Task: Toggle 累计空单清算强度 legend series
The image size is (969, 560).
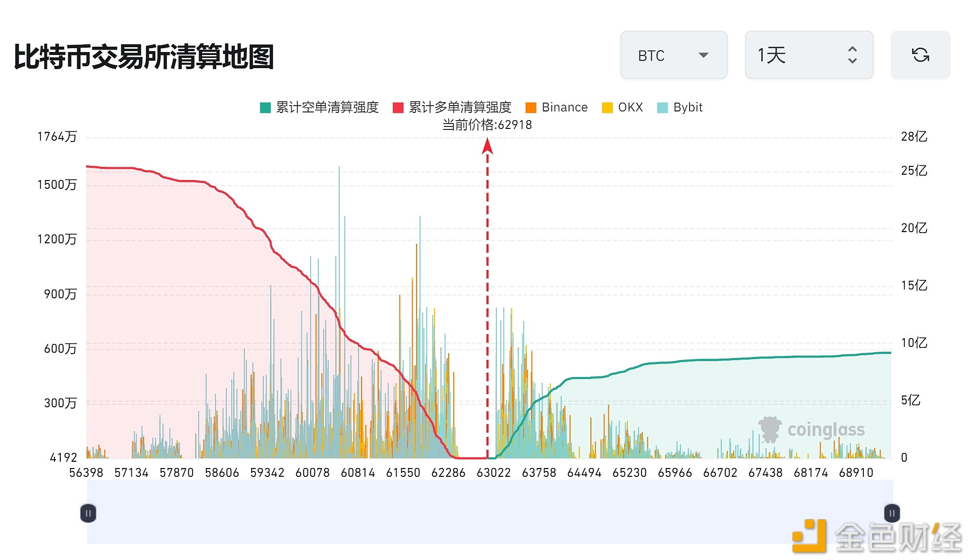Action: coord(319,108)
